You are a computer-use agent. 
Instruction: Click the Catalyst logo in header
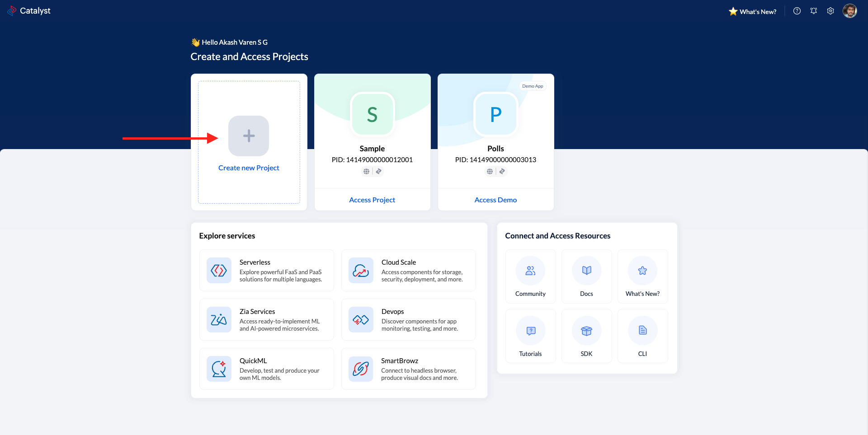29,11
